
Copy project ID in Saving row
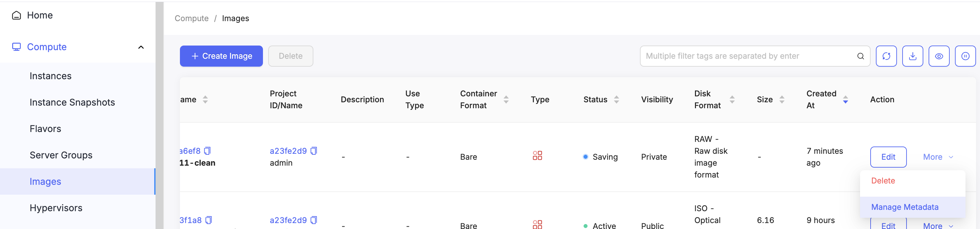pyautogui.click(x=314, y=151)
